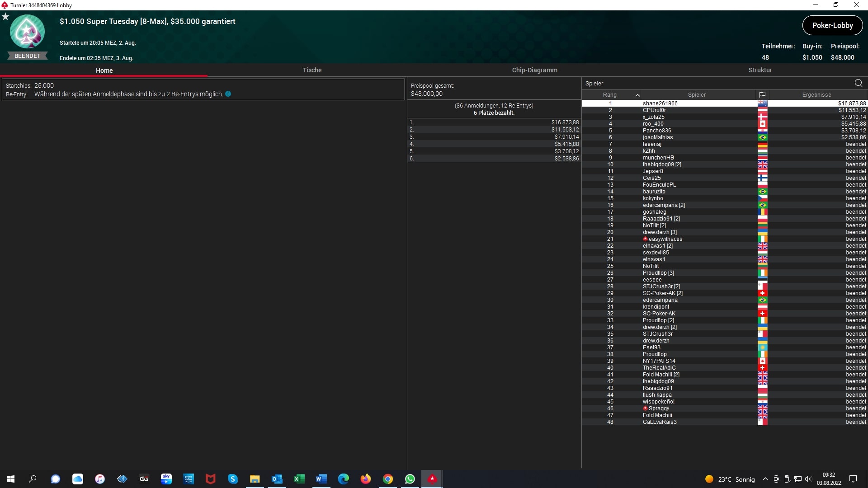Open the Chip-Diagramm tab
Viewport: 868px width, 488px height.
click(534, 70)
